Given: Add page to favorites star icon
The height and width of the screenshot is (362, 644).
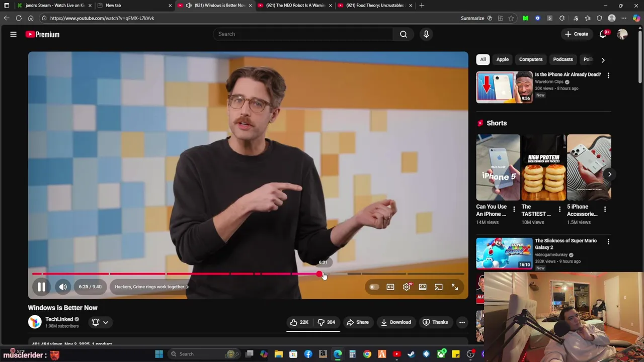Looking at the screenshot, I should click(511, 18).
